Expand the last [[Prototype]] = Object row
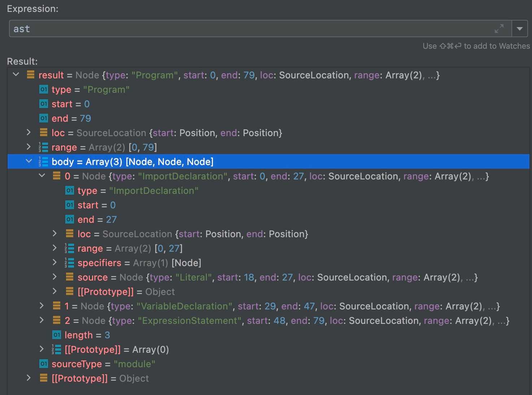 (29, 378)
